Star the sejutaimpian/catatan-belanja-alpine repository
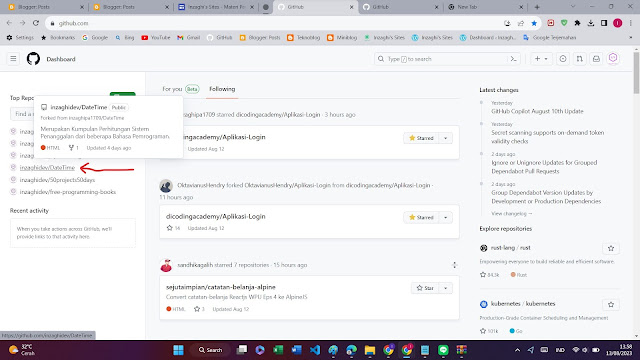 425,288
